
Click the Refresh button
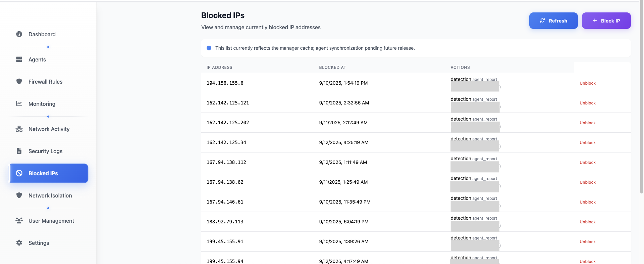point(553,20)
